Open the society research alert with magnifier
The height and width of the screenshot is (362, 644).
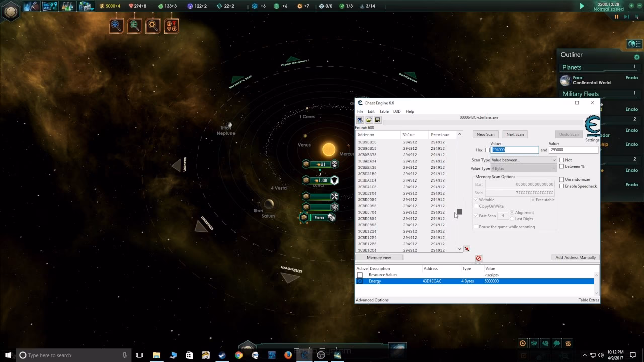pos(134,25)
